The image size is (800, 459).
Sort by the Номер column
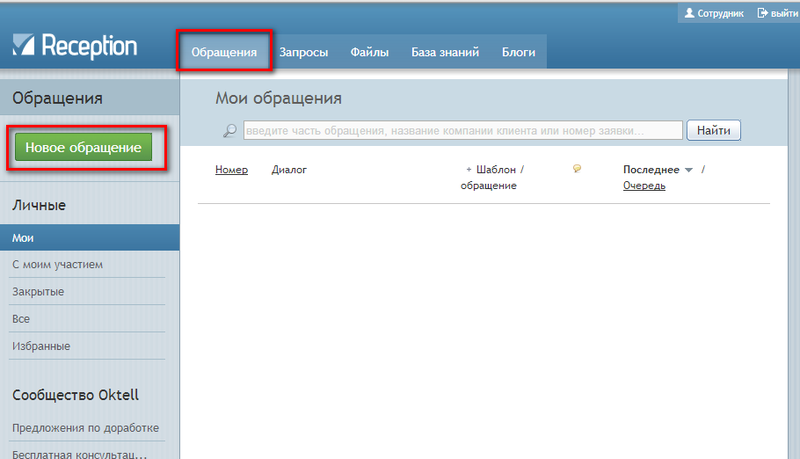click(231, 169)
